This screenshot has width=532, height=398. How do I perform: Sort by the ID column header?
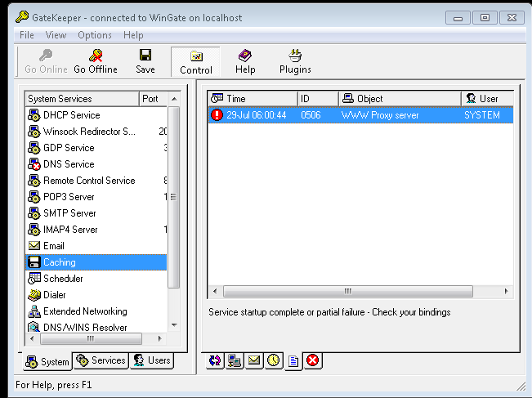point(318,99)
